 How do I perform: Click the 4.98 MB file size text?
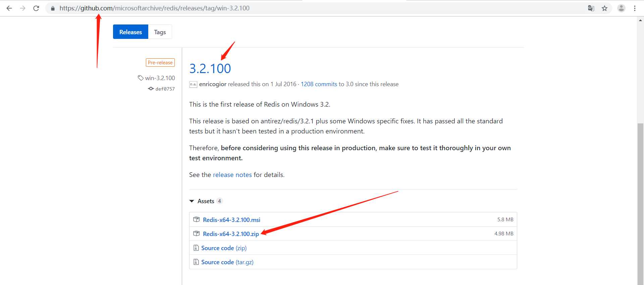[504, 233]
